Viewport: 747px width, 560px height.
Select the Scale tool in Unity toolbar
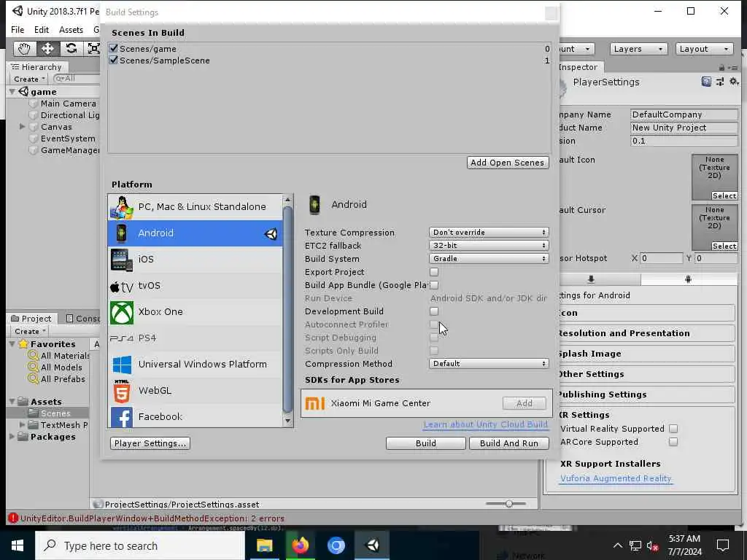[93, 49]
